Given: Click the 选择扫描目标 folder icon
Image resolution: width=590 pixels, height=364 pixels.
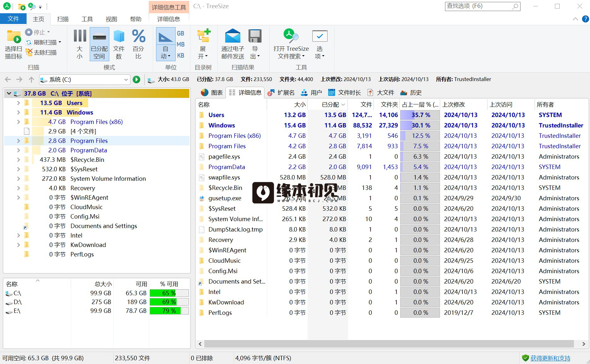Looking at the screenshot, I should pos(14,37).
